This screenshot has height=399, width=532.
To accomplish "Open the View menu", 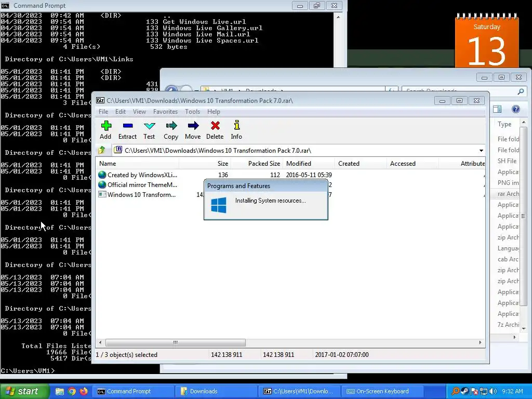I will pyautogui.click(x=139, y=112).
